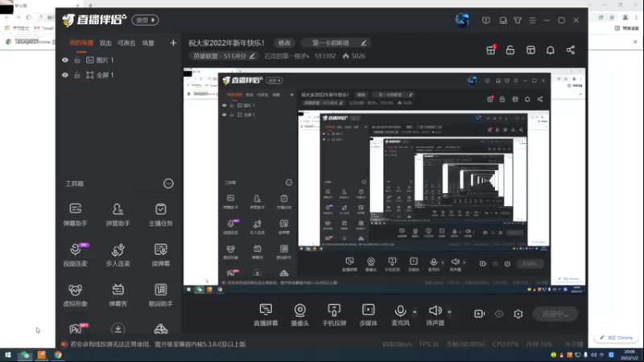Screen dimensions: 644x362
Task: Click the layout grid icon in the top right
Action: (x=530, y=50)
